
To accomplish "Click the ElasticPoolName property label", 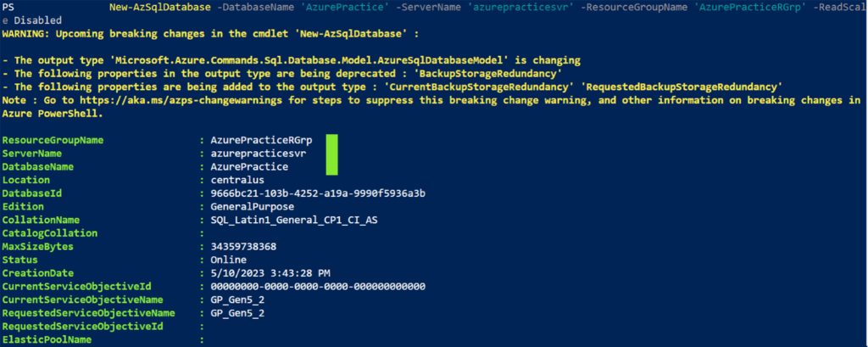I will 47,340.
